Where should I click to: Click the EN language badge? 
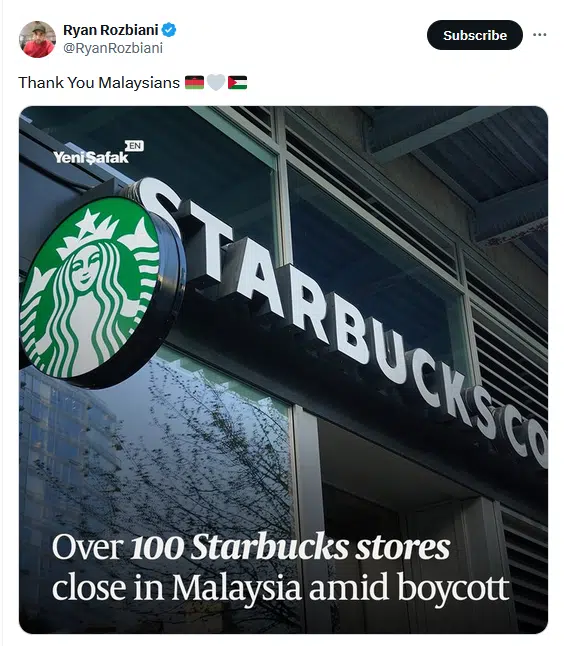click(x=135, y=146)
